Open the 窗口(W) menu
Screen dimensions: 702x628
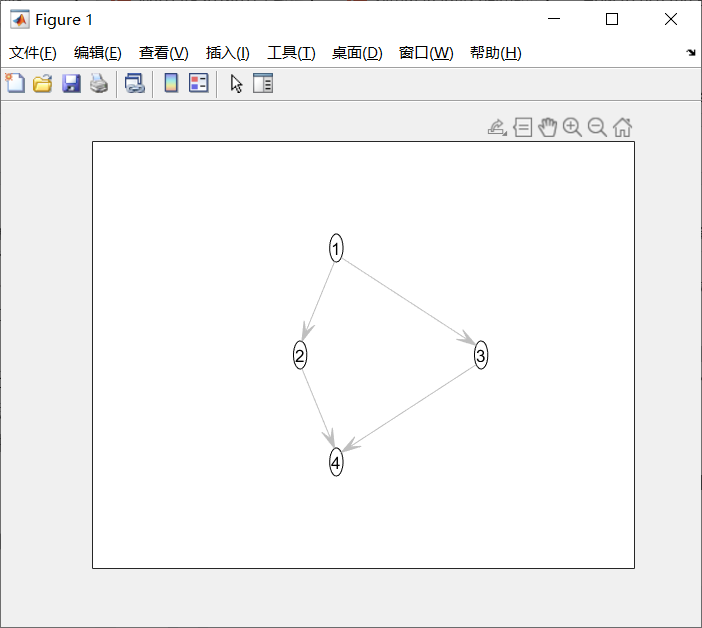coord(426,53)
